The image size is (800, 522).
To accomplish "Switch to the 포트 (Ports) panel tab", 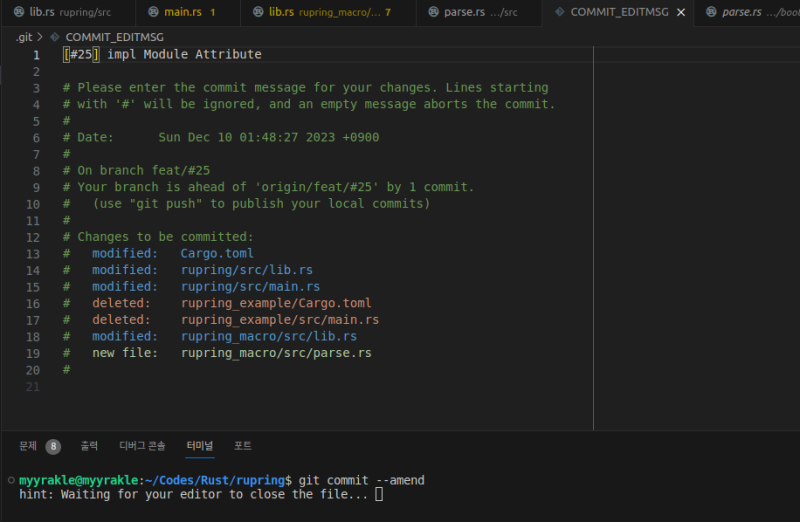I will (x=243, y=446).
